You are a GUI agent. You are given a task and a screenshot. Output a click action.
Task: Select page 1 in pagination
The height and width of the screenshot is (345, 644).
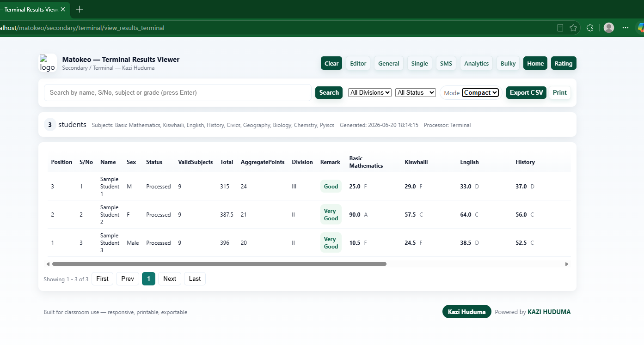[x=148, y=278]
